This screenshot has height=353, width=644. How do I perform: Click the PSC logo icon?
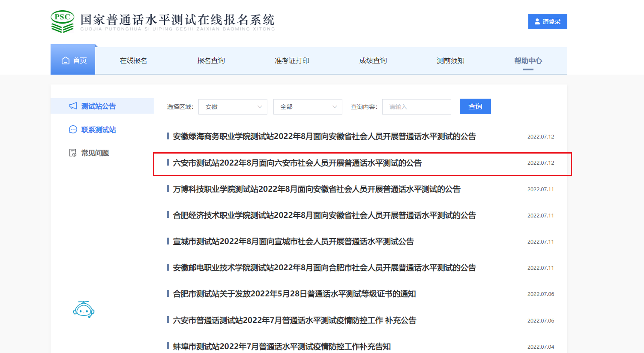[63, 22]
